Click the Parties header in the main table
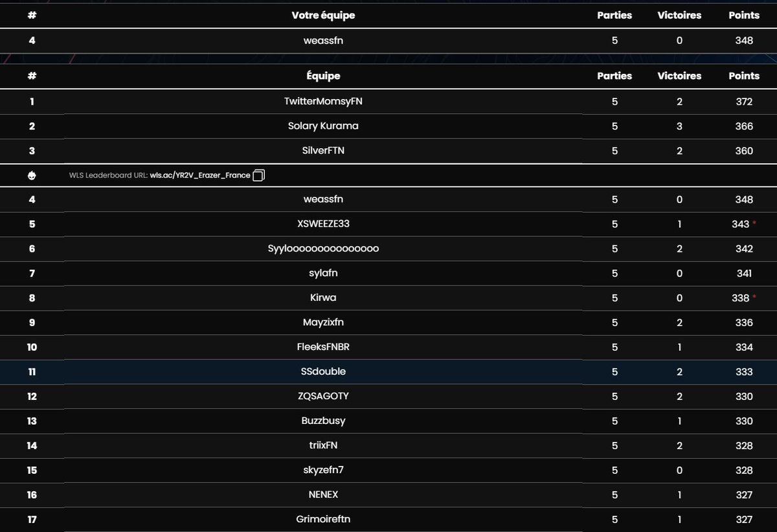 pyautogui.click(x=614, y=76)
